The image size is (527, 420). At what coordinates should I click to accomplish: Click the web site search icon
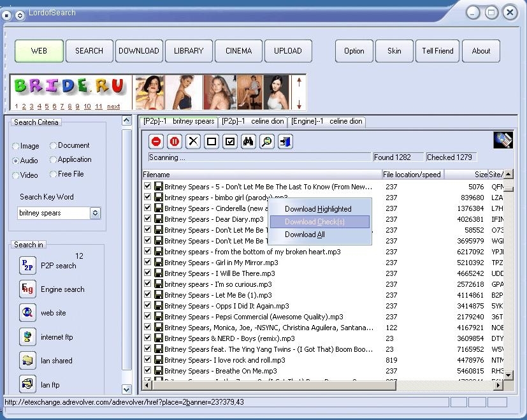tap(27, 313)
